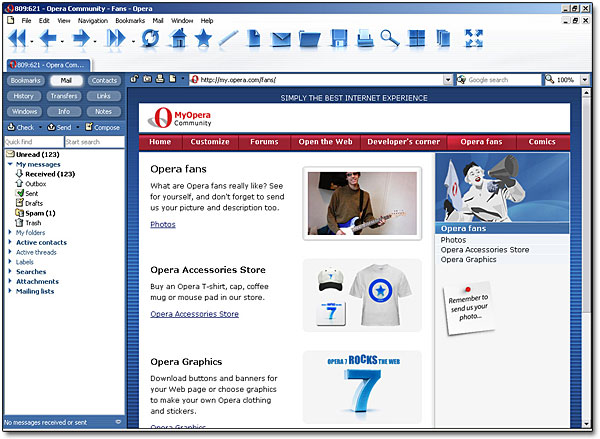The height and width of the screenshot is (439, 600).
Task: Expand the My folders tree node
Action: [10, 232]
